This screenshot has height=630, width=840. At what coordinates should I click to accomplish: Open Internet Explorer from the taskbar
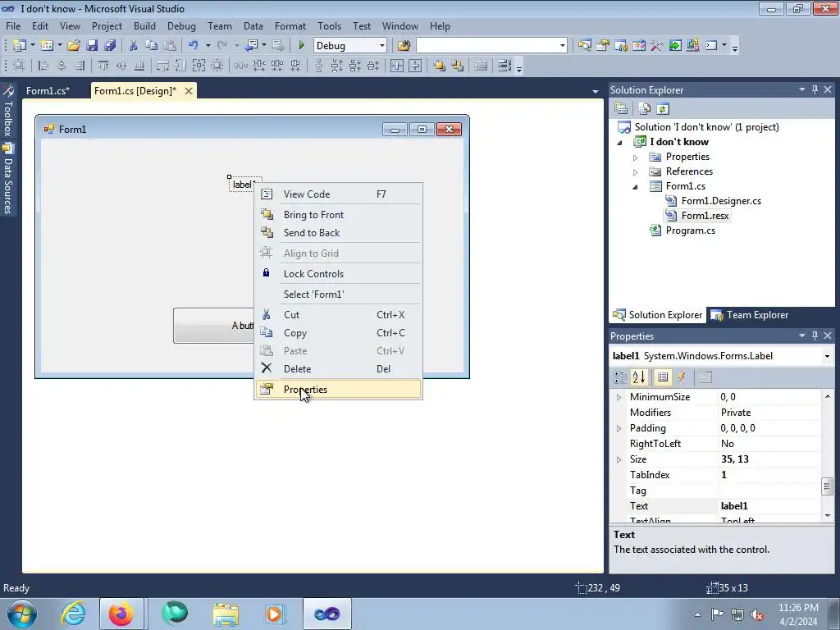[73, 614]
